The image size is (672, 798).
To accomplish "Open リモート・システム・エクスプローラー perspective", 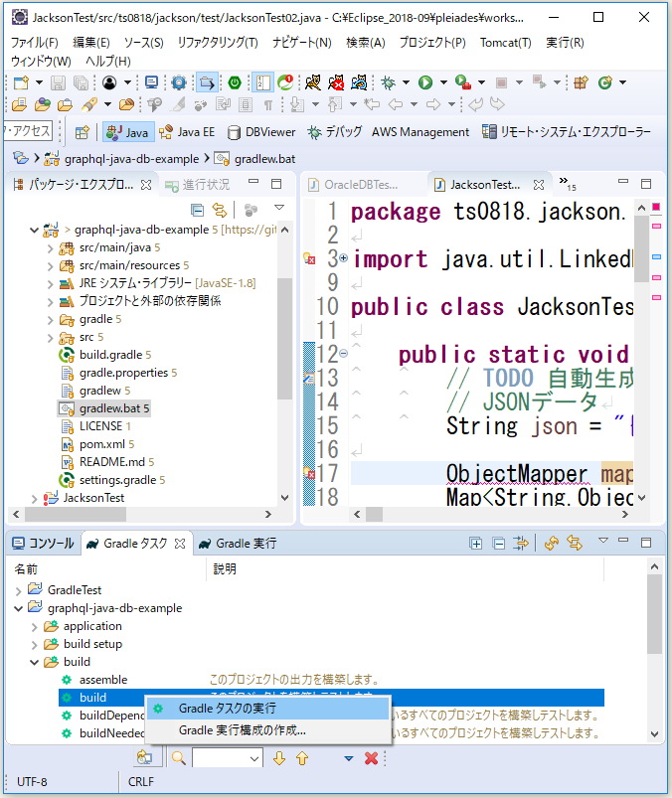I will click(x=566, y=132).
